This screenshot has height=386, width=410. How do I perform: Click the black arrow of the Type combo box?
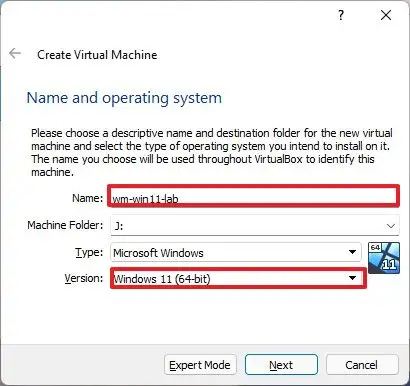tap(352, 252)
